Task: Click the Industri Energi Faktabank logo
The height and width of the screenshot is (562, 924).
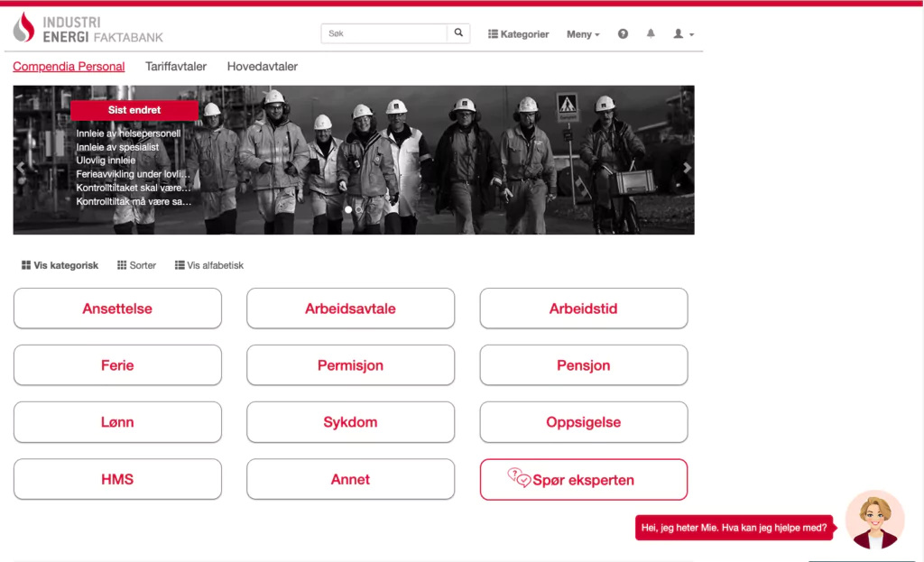Action: click(x=88, y=28)
